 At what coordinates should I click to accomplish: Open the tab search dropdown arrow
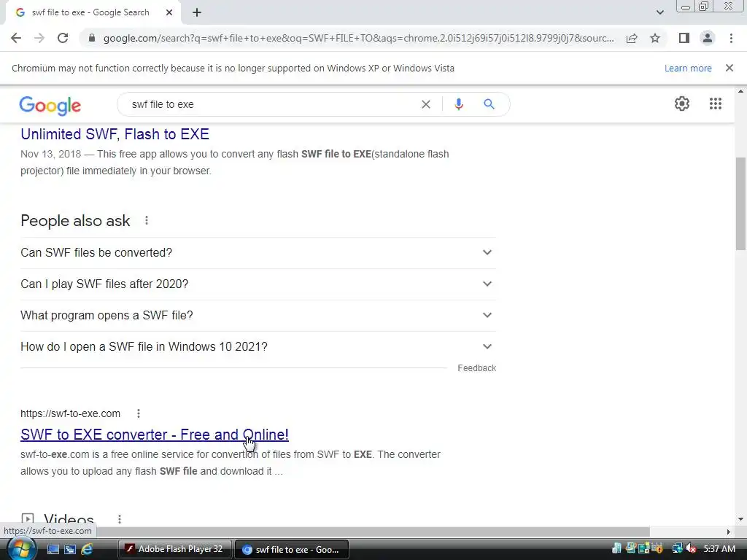[x=659, y=12]
